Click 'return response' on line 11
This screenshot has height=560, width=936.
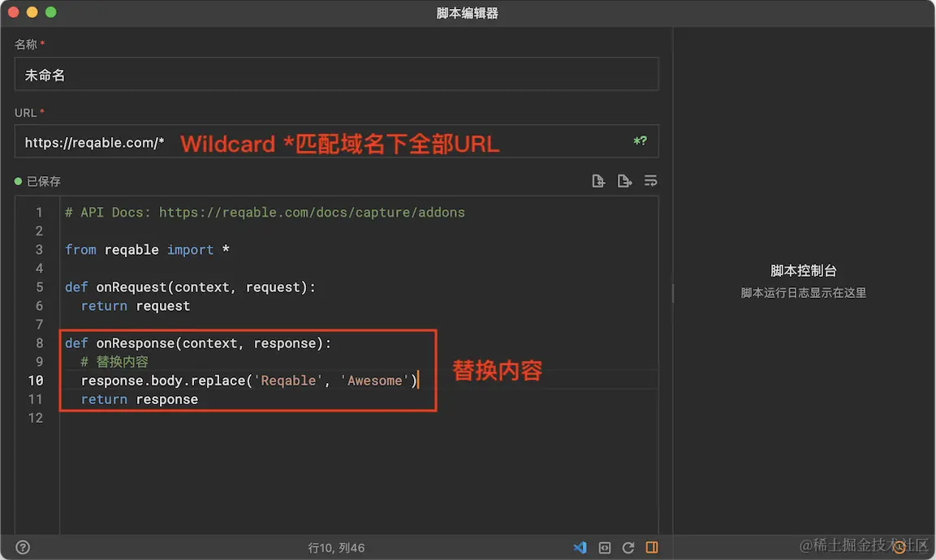139,399
